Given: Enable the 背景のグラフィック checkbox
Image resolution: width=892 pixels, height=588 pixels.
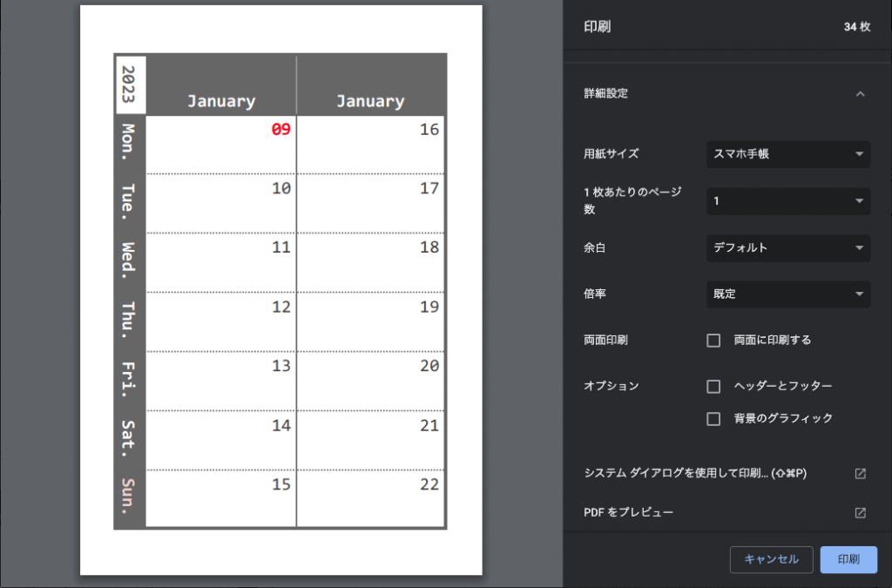Looking at the screenshot, I should point(713,418).
